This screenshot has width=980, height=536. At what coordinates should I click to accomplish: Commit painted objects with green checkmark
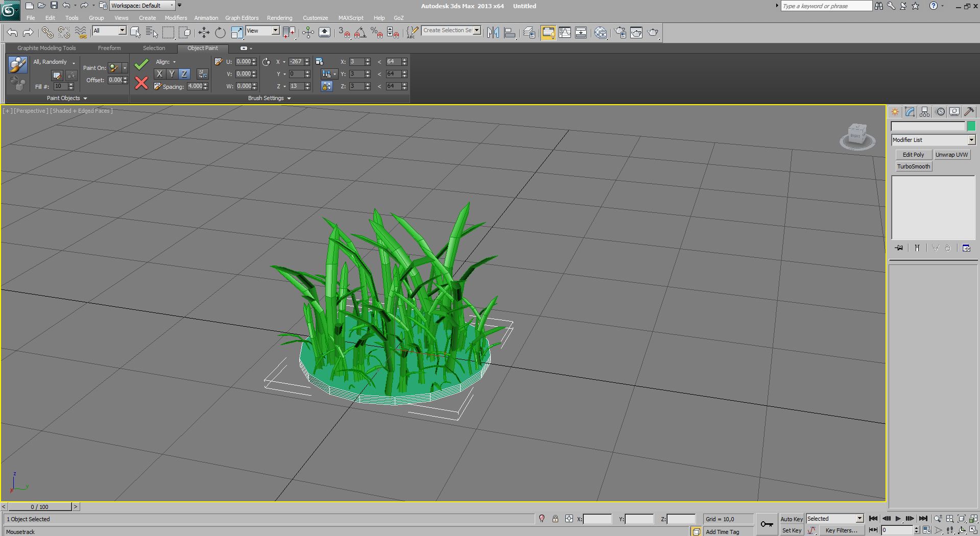point(141,64)
